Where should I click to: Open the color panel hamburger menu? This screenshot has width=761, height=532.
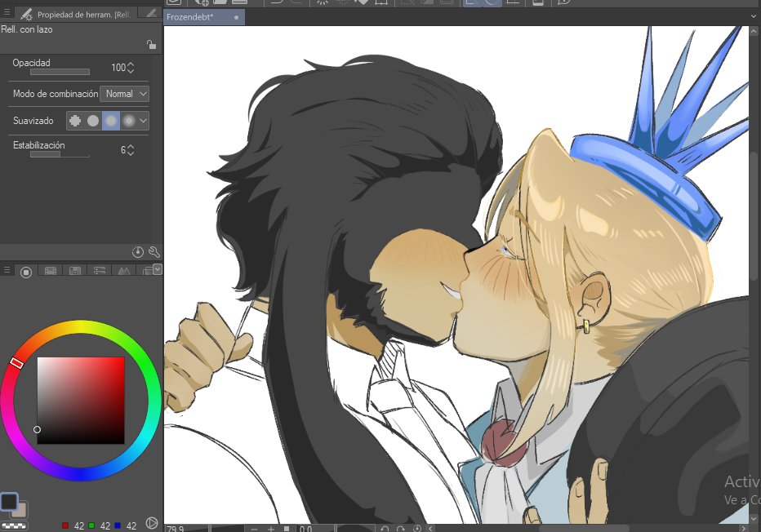pyautogui.click(x=7, y=269)
